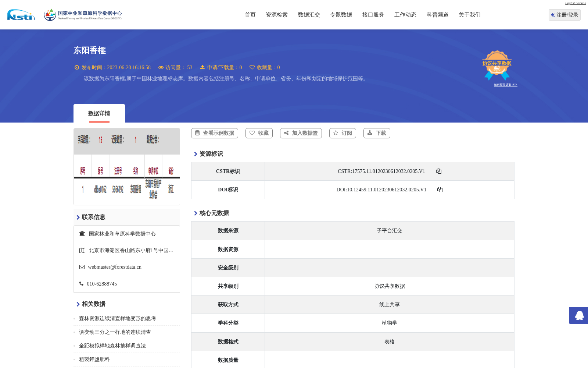Screen dimensions: 588x368
Task: Open related item 谈变动三分之一样地的连续清查
Action: (x=115, y=332)
